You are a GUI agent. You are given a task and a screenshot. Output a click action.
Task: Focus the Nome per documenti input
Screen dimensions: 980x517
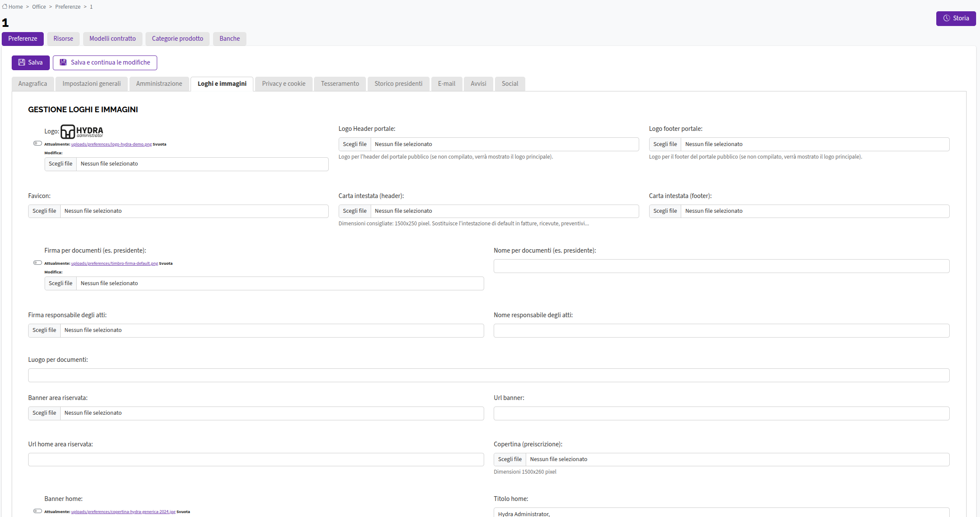coord(721,266)
